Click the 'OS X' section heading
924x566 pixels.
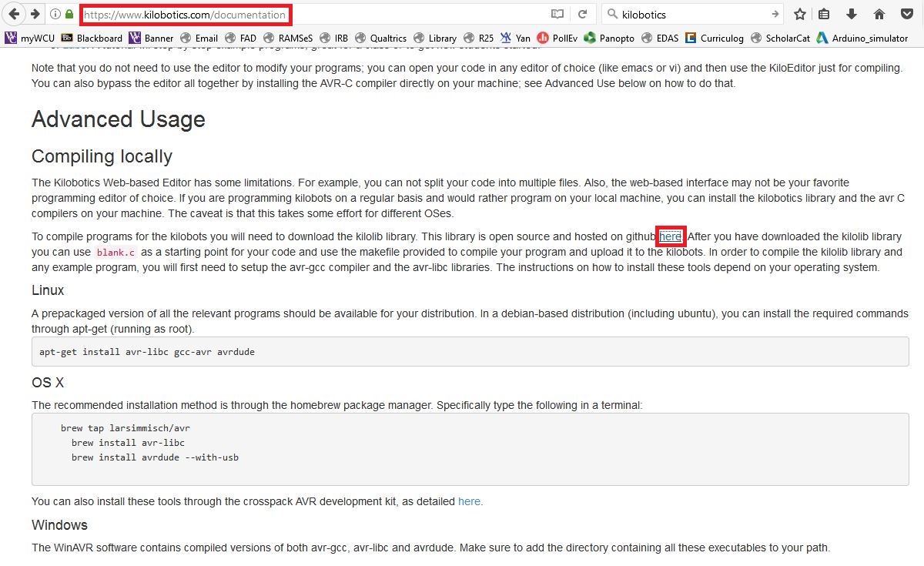tap(48, 382)
